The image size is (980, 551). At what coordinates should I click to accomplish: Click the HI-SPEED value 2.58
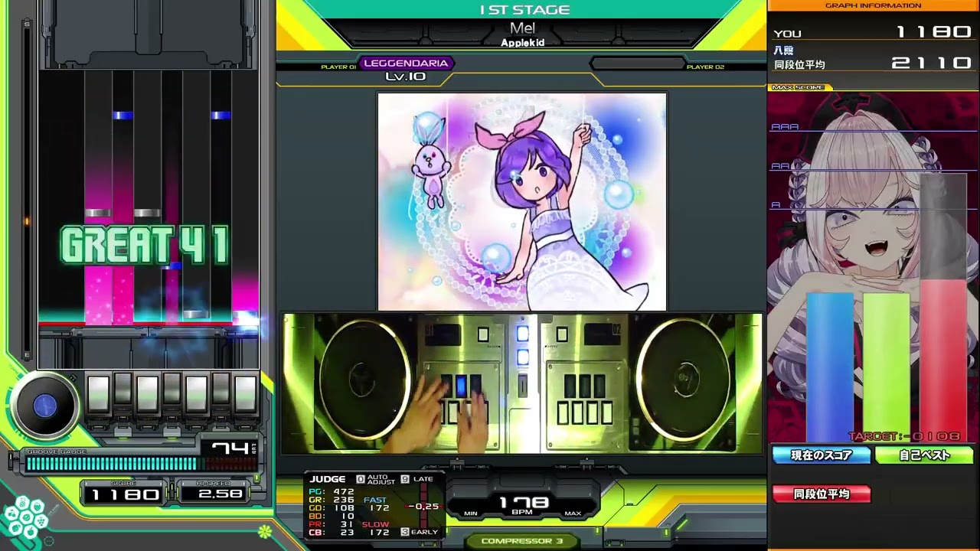point(222,494)
